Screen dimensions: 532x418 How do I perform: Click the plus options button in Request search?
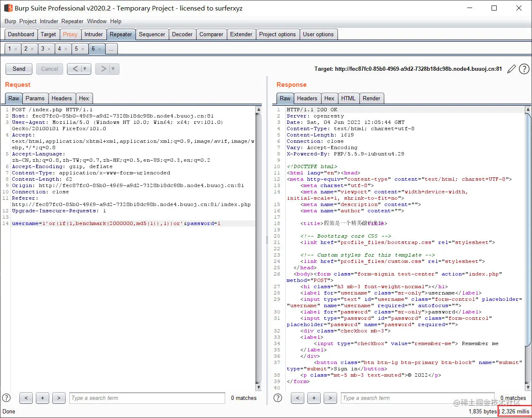43,398
